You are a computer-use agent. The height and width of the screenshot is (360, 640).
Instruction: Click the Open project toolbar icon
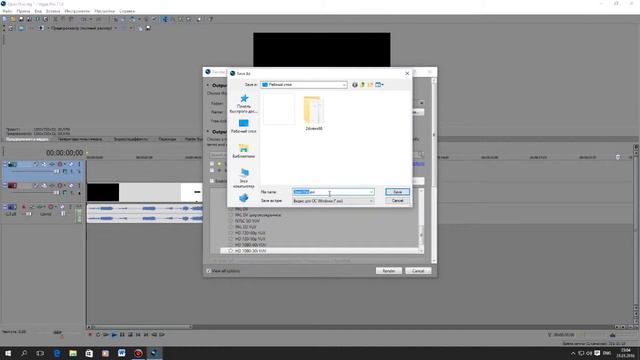pyautogui.click(x=13, y=19)
